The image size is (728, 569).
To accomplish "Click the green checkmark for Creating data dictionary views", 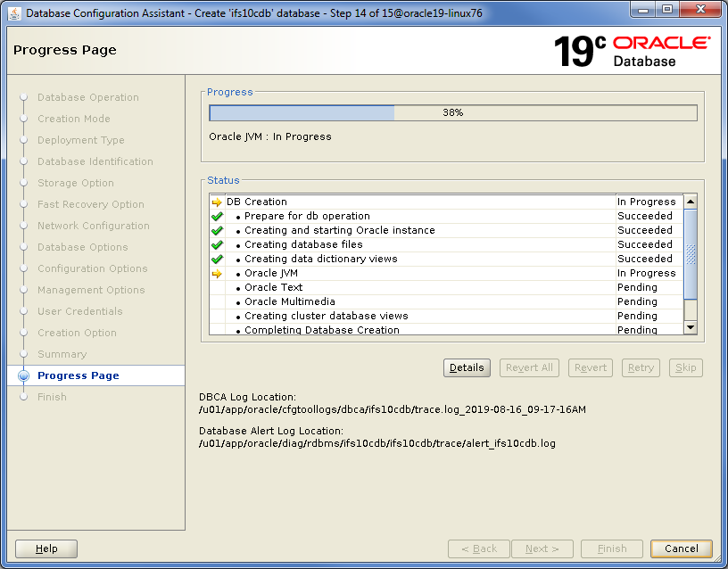I will pyautogui.click(x=217, y=260).
